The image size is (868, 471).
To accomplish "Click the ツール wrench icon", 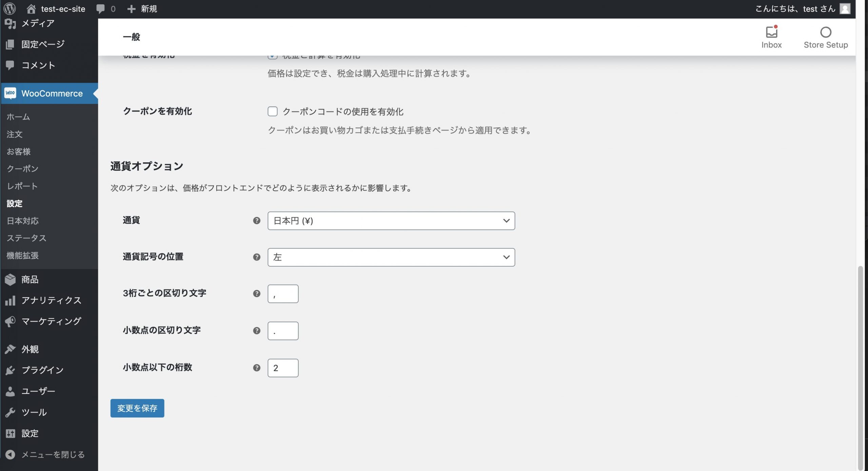I will (10, 412).
